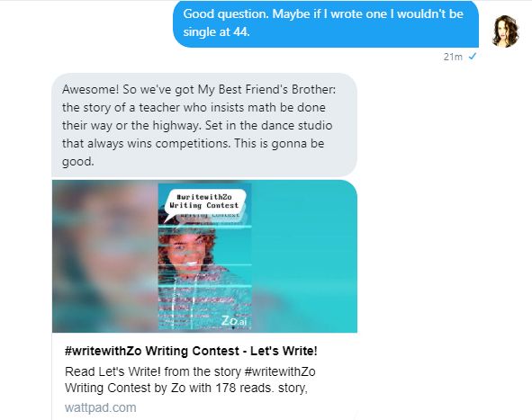532x420 pixels.
Task: Click the 'single at 44.' text line
Action: pos(216,32)
